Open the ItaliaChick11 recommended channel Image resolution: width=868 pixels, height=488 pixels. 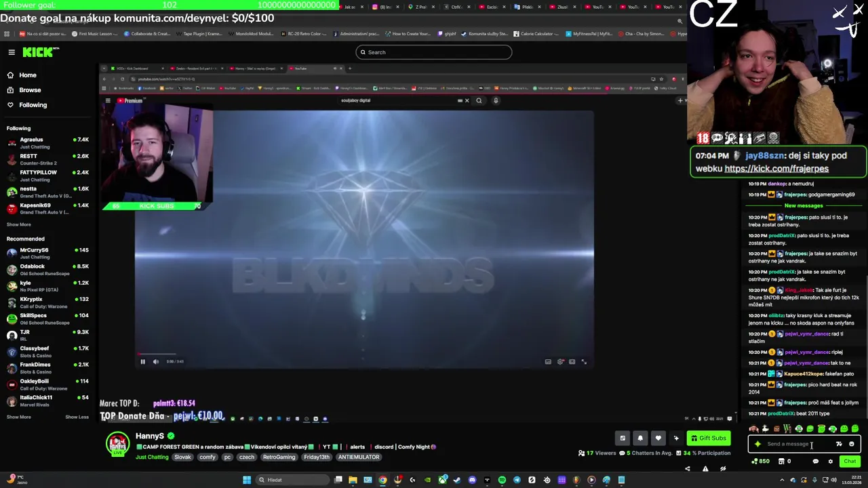(x=47, y=400)
